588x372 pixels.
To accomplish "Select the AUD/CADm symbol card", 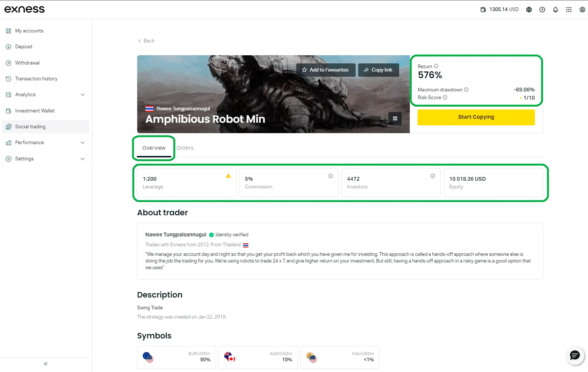I will pos(258,357).
